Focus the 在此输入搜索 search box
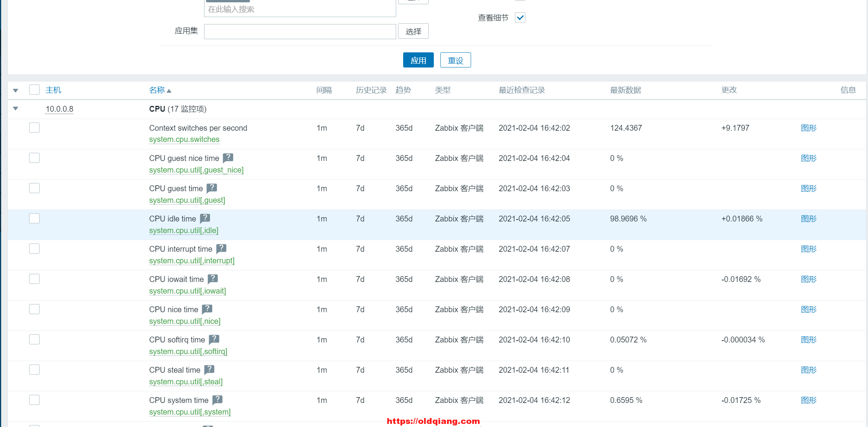This screenshot has height=427, width=868. 300,9
